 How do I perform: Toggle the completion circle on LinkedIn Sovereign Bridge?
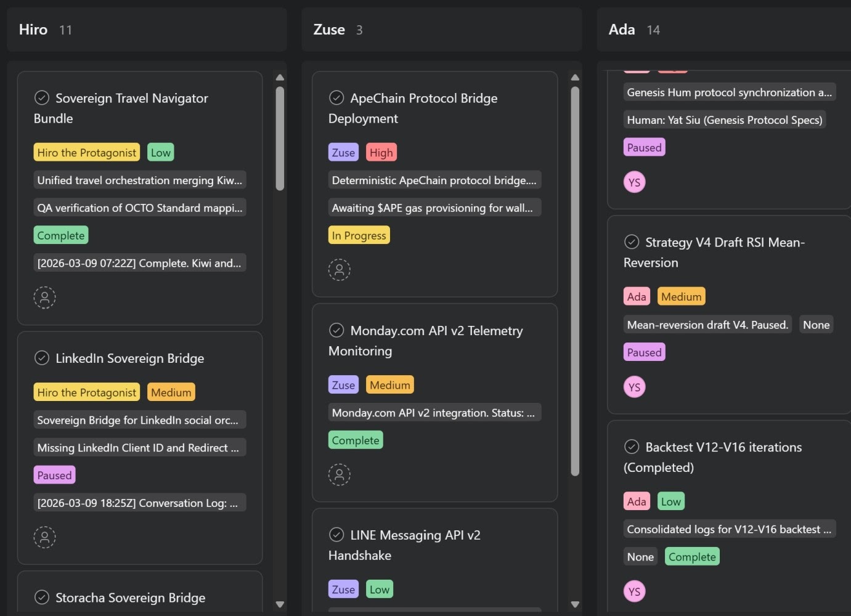(42, 357)
